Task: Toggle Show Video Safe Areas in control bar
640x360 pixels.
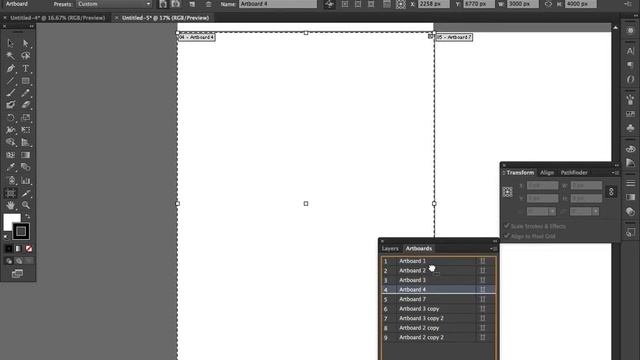Action: [x=371, y=4]
